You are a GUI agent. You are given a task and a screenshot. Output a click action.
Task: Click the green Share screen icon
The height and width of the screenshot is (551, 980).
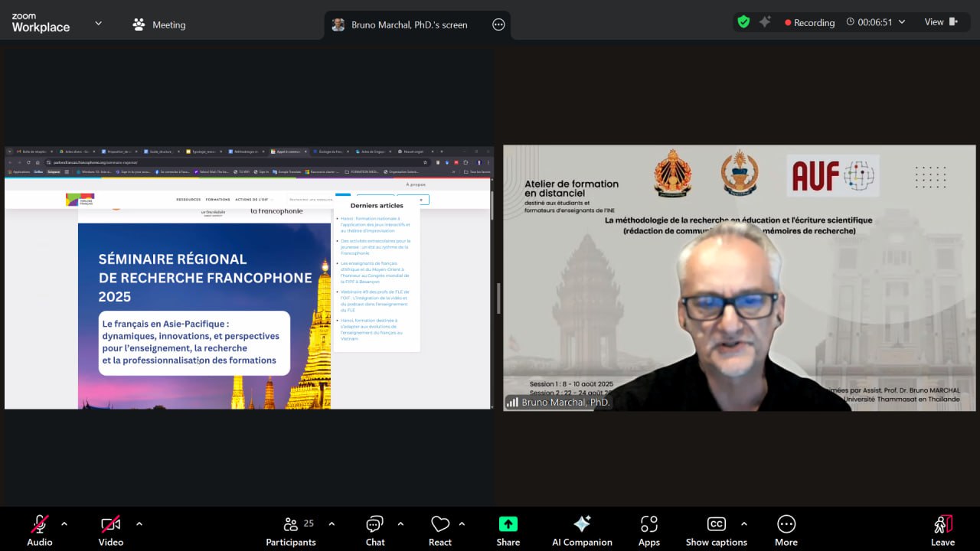point(508,524)
